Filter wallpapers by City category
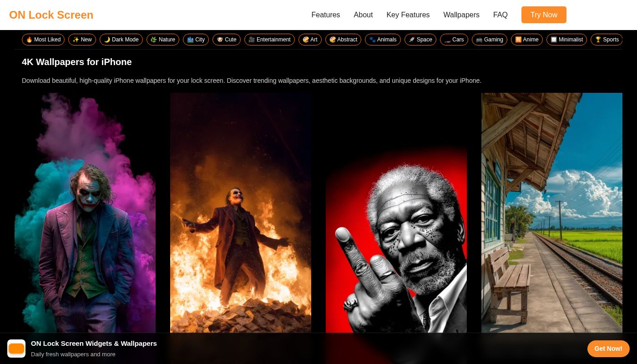This screenshot has width=637, height=364. click(x=196, y=40)
